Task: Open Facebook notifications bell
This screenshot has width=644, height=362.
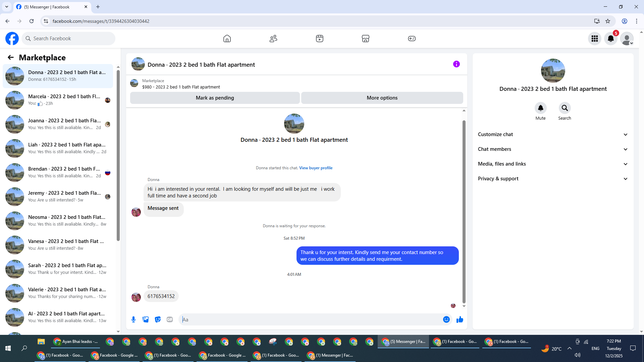Action: 610,39
